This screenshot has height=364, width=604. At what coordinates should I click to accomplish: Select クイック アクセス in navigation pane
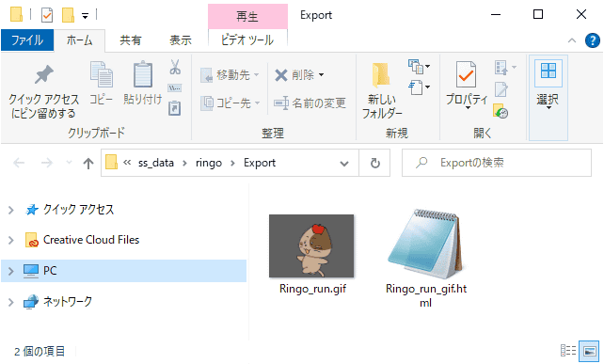(79, 210)
